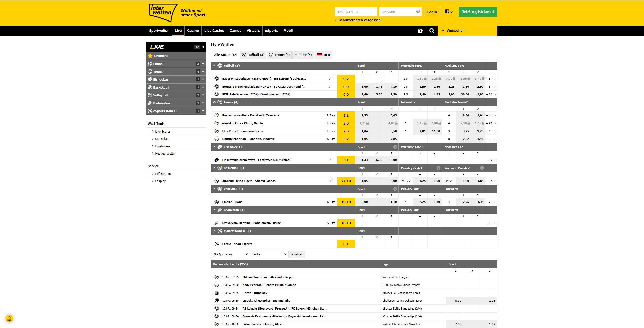Click the Anzeigen button
Image resolution: width=644 pixels, height=328 pixels.
click(297, 254)
